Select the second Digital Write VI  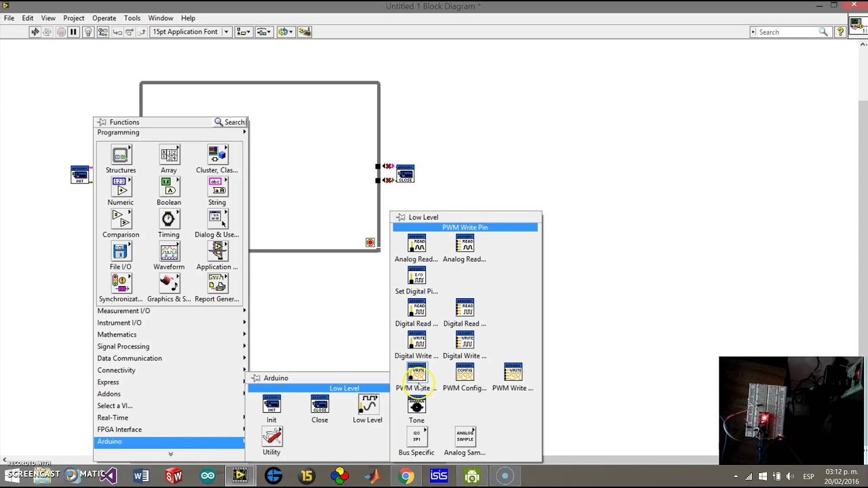465,341
